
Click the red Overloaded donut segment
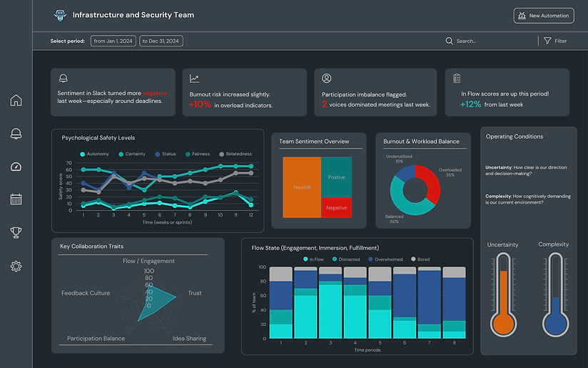[430, 183]
